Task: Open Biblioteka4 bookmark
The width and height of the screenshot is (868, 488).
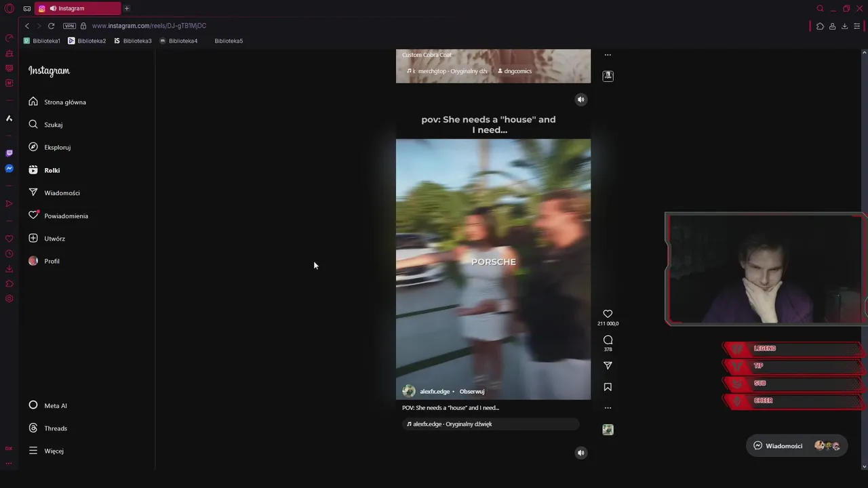Action: tap(178, 41)
